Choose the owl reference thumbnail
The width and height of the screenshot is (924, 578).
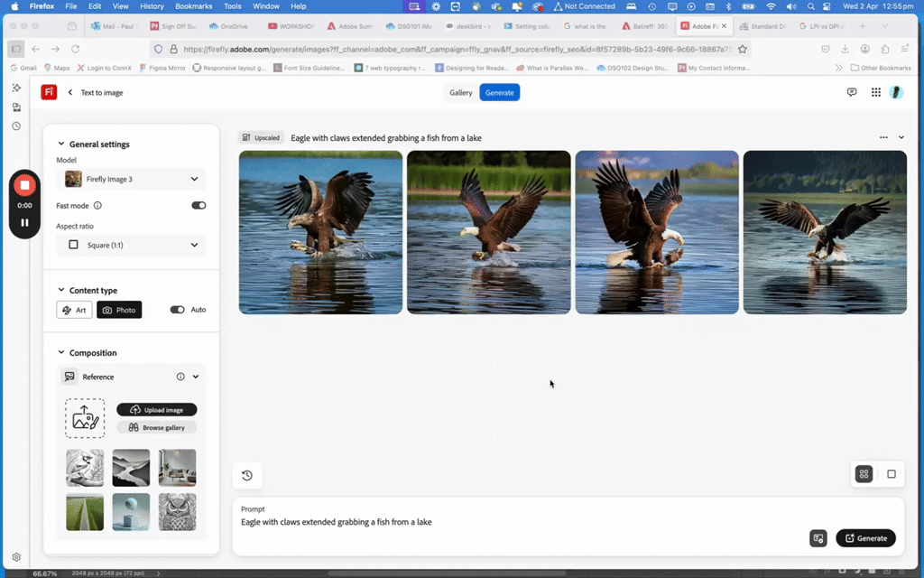178,512
